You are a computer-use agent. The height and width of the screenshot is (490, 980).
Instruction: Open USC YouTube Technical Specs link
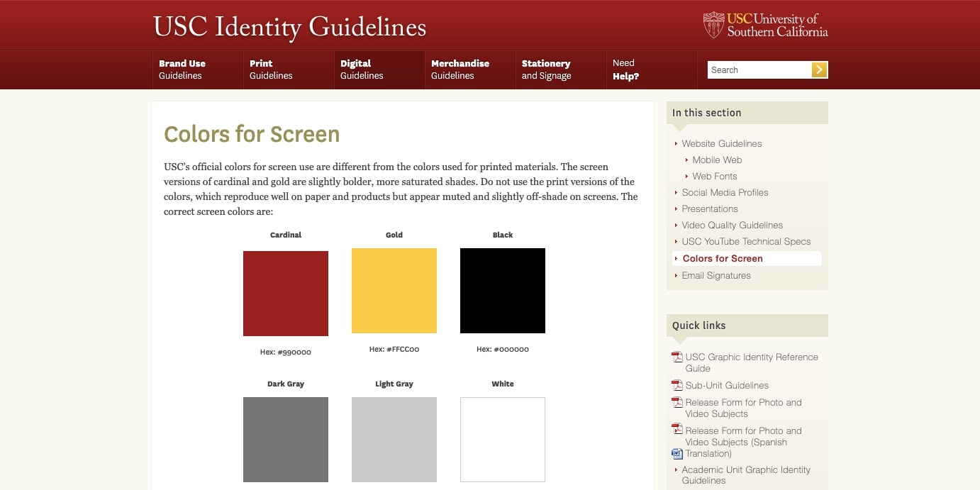(x=746, y=242)
